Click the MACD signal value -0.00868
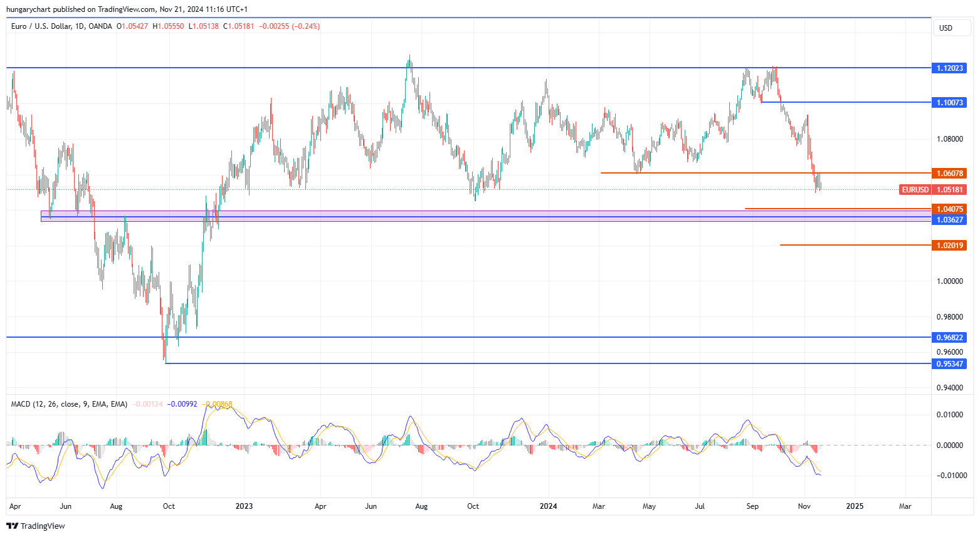The width and height of the screenshot is (980, 537). coord(218,404)
